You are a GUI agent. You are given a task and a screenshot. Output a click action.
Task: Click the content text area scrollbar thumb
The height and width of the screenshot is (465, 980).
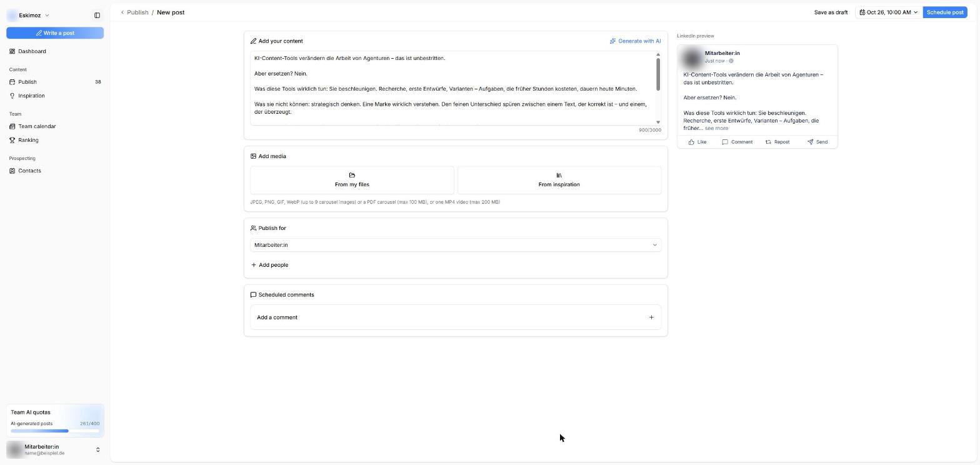tap(657, 74)
